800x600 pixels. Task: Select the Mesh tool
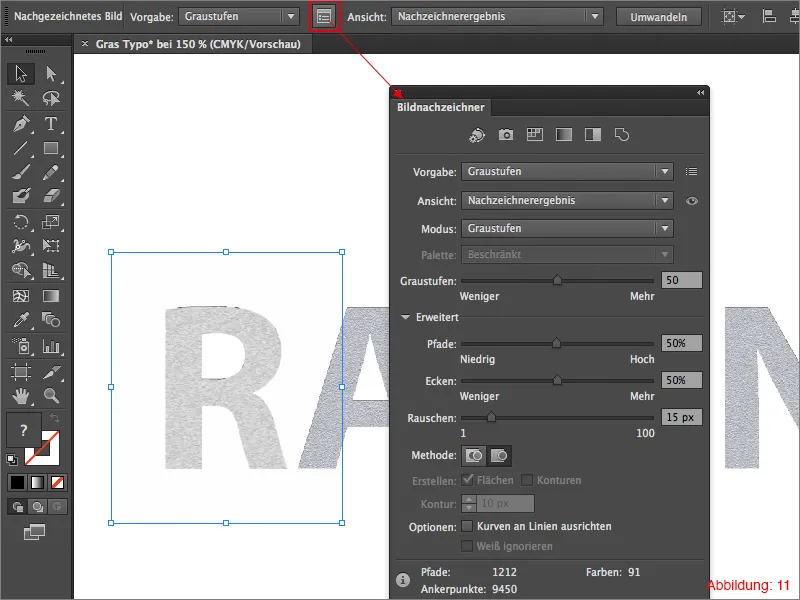[21, 296]
